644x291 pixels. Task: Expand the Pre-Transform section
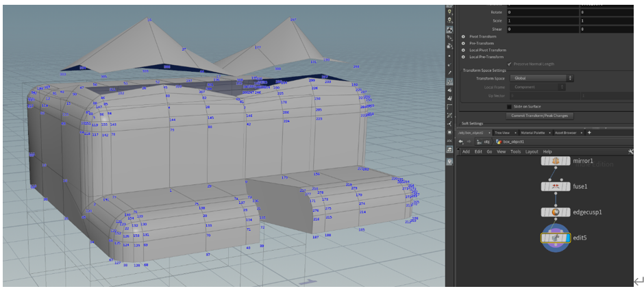(464, 43)
